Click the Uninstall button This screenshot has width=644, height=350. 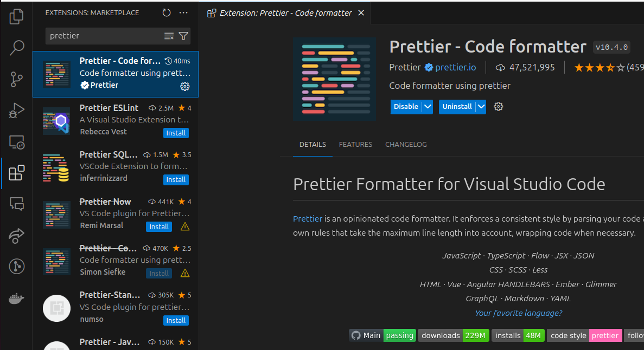point(457,107)
